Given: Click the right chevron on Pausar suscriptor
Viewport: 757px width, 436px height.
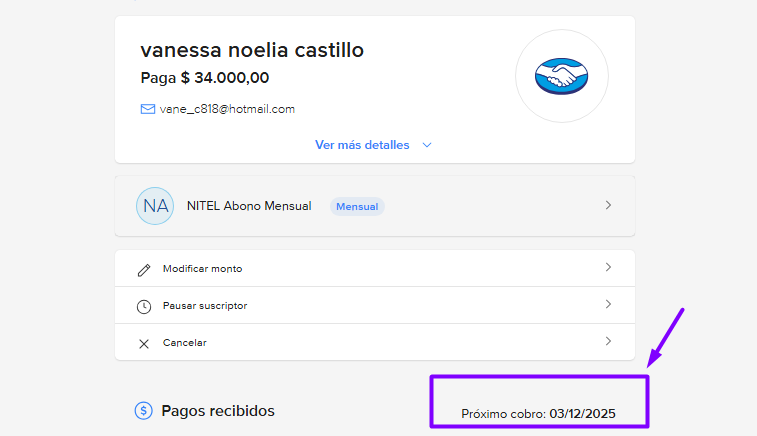Looking at the screenshot, I should [608, 305].
